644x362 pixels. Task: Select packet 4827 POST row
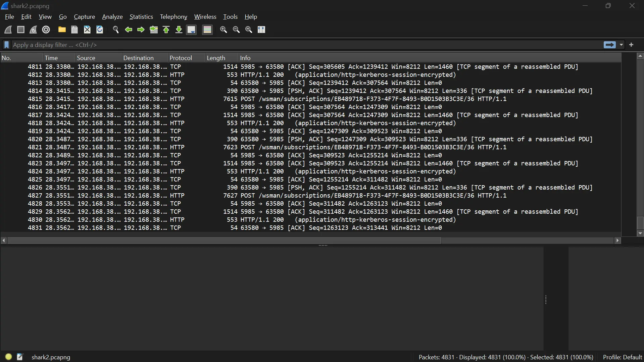point(311,196)
